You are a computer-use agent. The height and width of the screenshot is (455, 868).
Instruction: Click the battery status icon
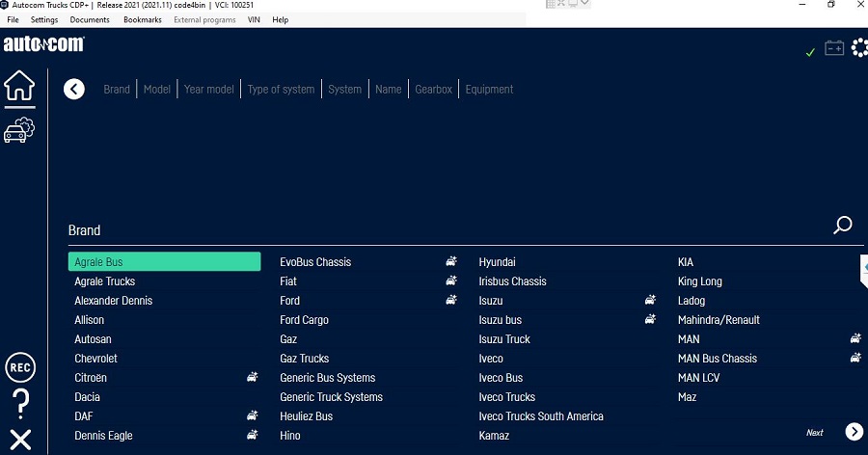click(x=834, y=48)
